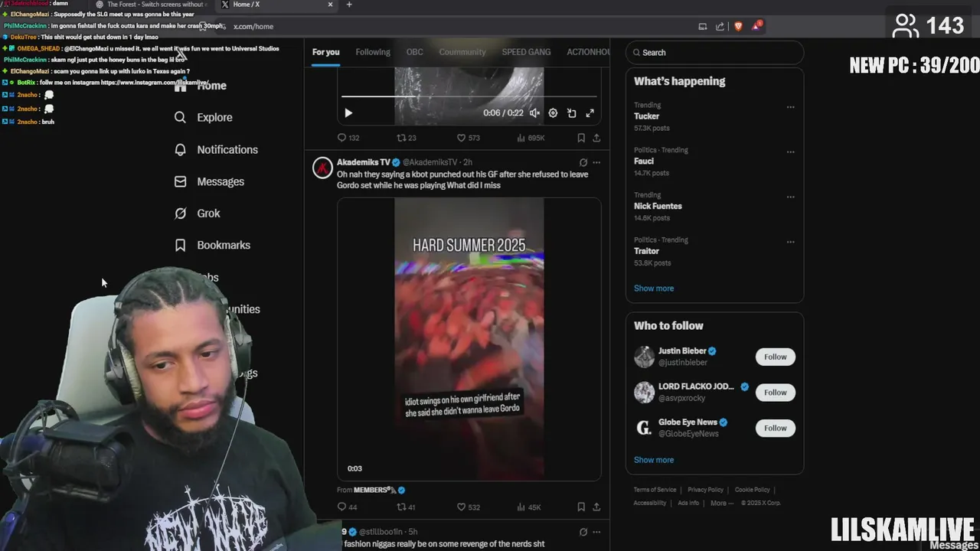Expand top video to fullscreen

pos(590,113)
